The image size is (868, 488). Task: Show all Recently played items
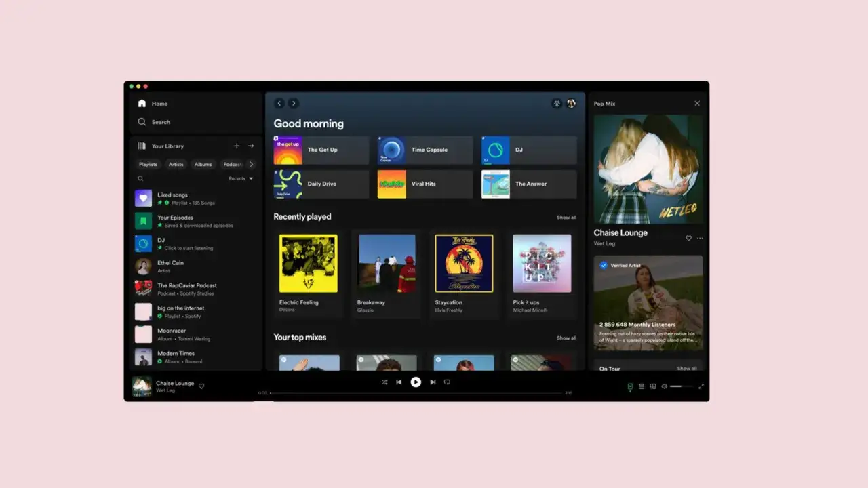click(x=566, y=218)
